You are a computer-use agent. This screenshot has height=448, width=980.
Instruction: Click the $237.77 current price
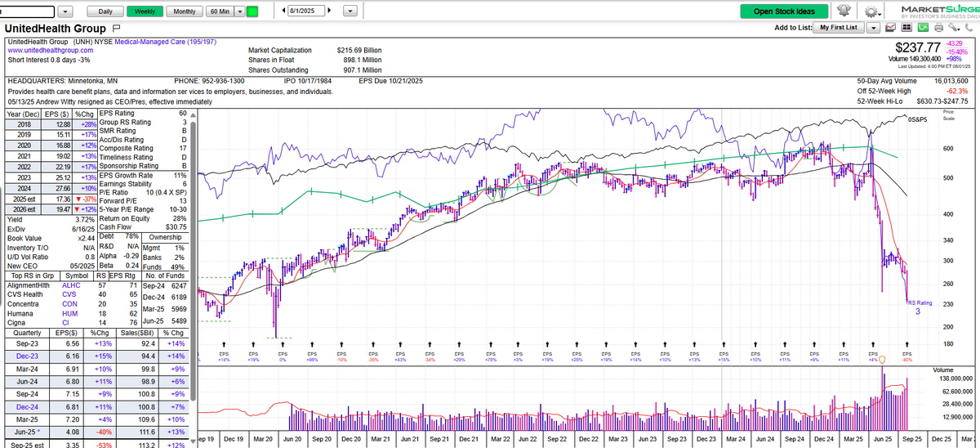pos(918,47)
